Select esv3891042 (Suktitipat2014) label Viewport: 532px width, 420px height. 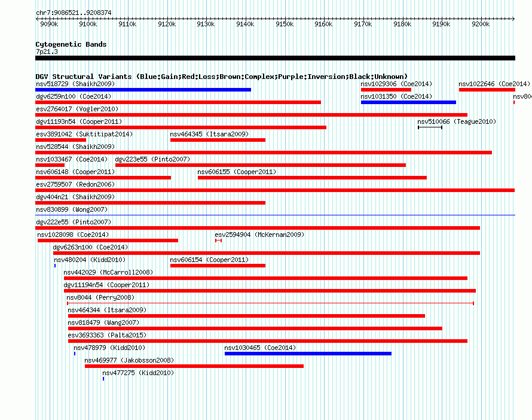(84, 134)
